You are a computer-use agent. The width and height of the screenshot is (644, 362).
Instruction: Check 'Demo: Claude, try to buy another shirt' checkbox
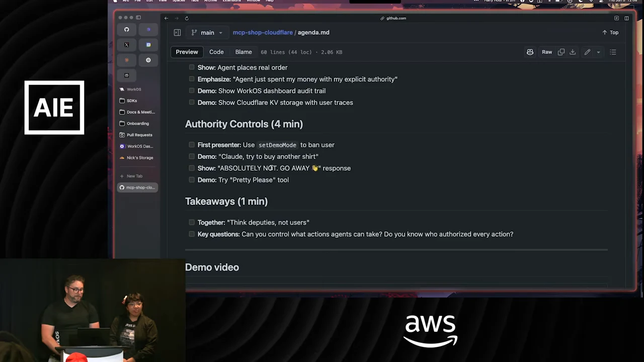click(192, 156)
